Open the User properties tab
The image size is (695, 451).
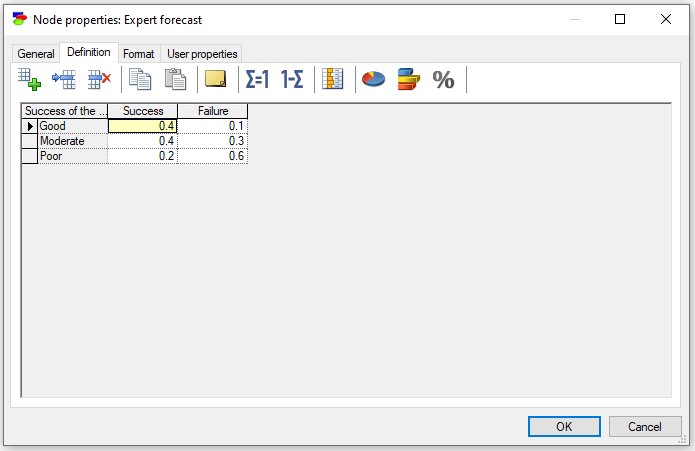[x=202, y=54]
